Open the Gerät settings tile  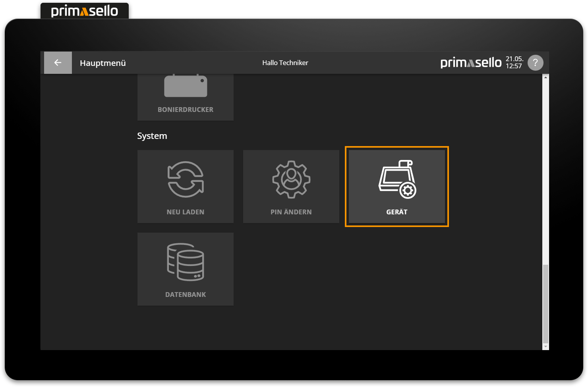click(x=396, y=186)
